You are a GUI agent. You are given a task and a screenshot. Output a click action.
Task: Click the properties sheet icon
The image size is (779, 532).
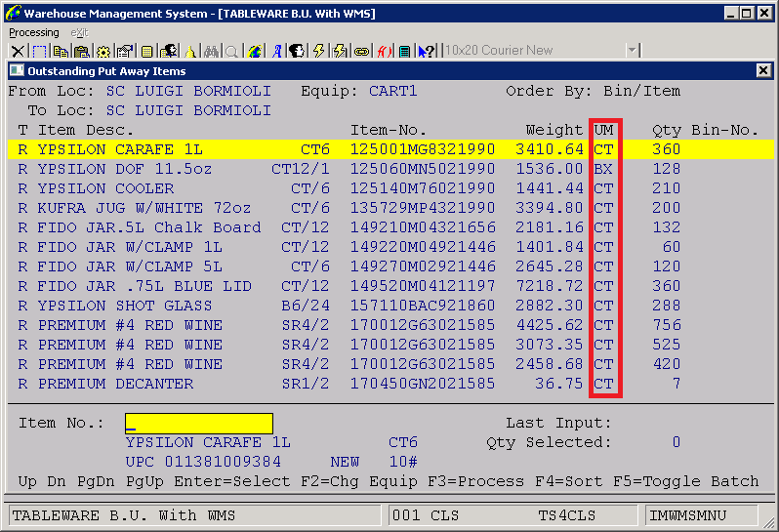click(x=125, y=51)
